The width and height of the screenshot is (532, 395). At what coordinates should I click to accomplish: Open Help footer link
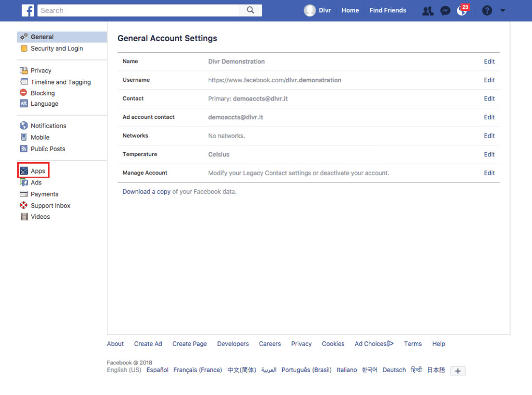pos(438,344)
